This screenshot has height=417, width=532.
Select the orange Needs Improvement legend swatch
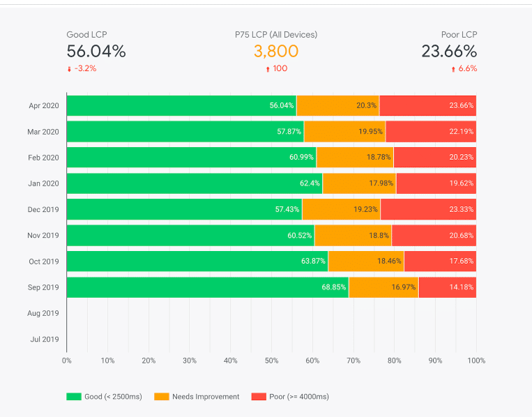(x=162, y=397)
